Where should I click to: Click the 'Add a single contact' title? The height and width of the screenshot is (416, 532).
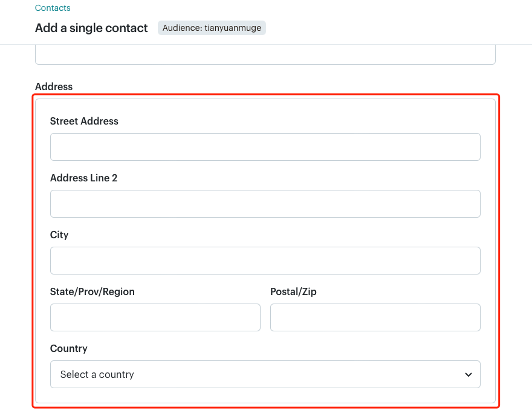[91, 28]
